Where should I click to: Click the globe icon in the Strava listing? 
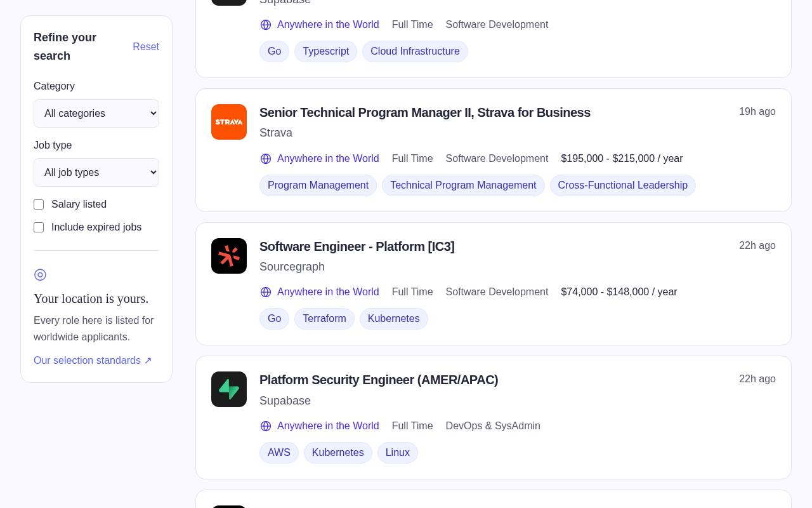click(266, 159)
